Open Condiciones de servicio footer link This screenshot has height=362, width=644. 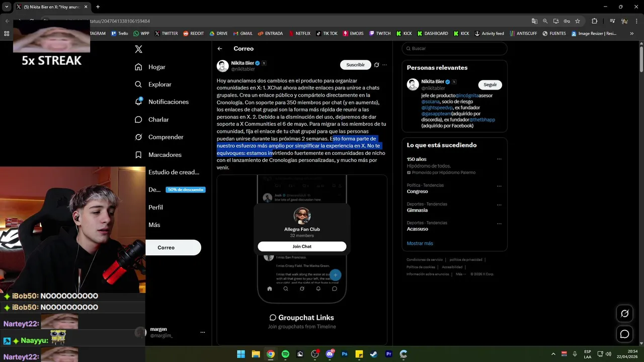point(425,260)
